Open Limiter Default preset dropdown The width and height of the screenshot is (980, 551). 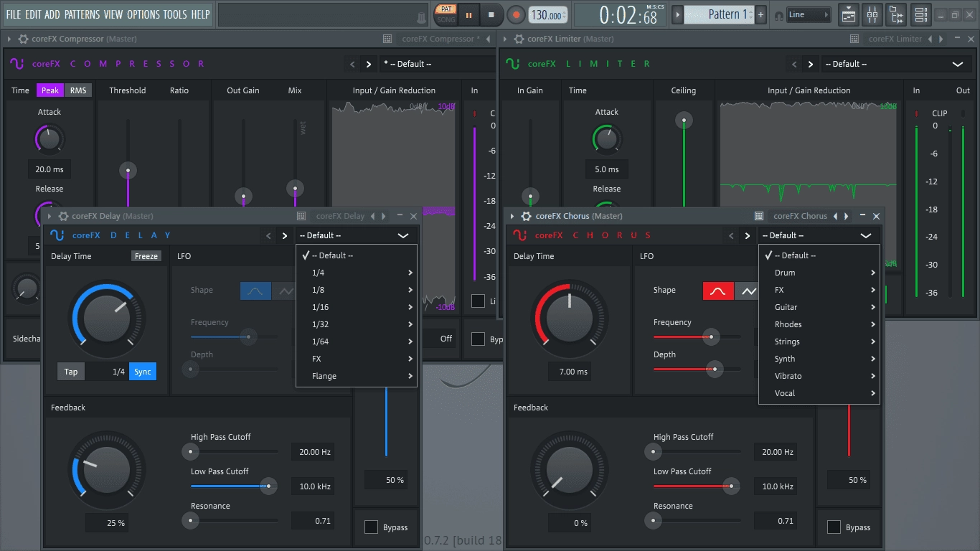pos(895,64)
